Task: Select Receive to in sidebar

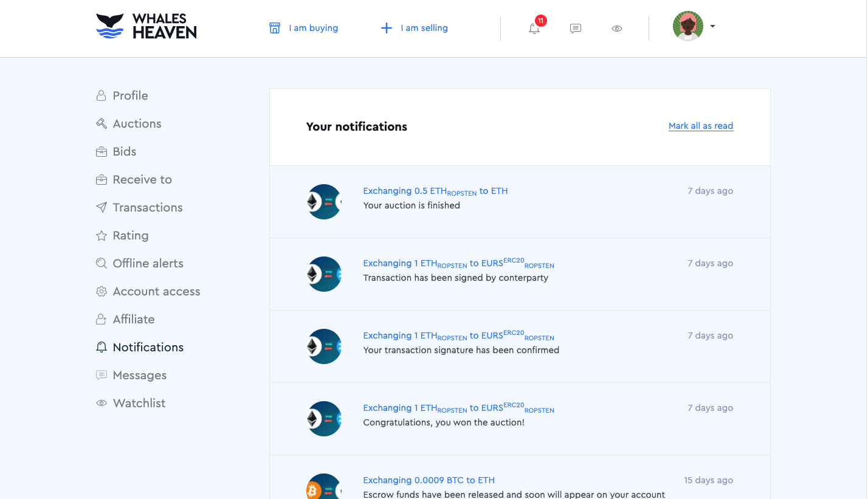Action: (x=142, y=179)
